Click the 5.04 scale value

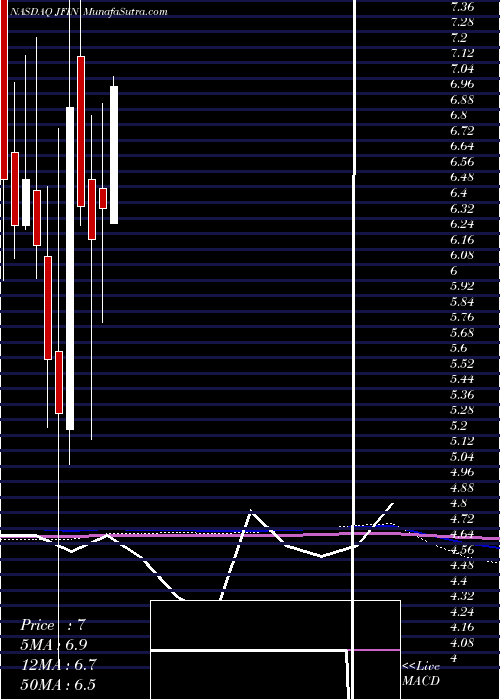click(462, 457)
